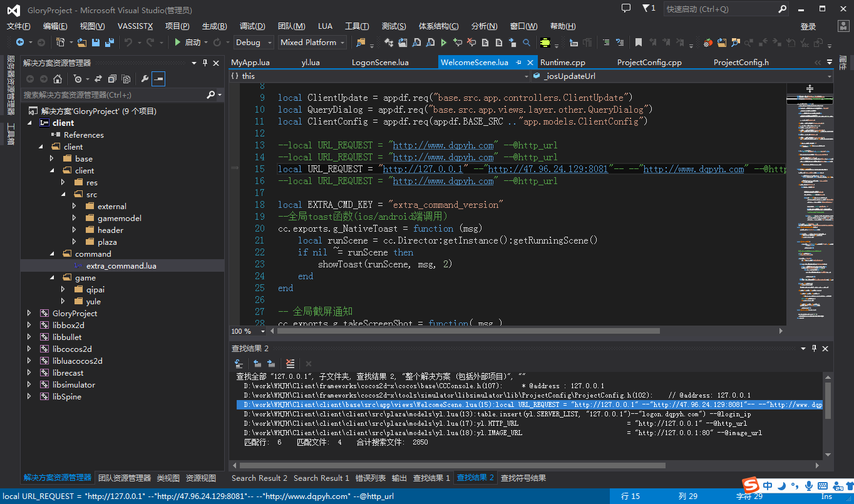Open the Search Result 1 bottom tab
Viewport: 854px width, 504px height.
coord(321,478)
